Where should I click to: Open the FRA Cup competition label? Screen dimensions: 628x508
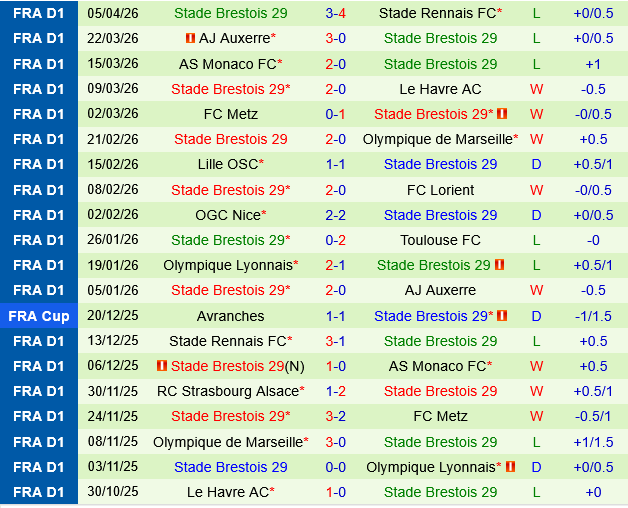[x=39, y=316]
